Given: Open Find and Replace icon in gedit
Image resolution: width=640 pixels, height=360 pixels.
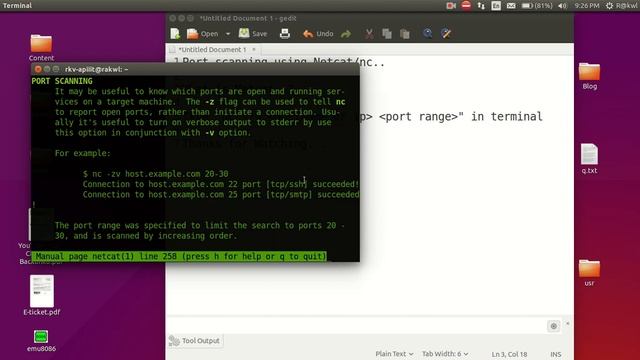Looking at the screenshot, I should click(x=446, y=34).
